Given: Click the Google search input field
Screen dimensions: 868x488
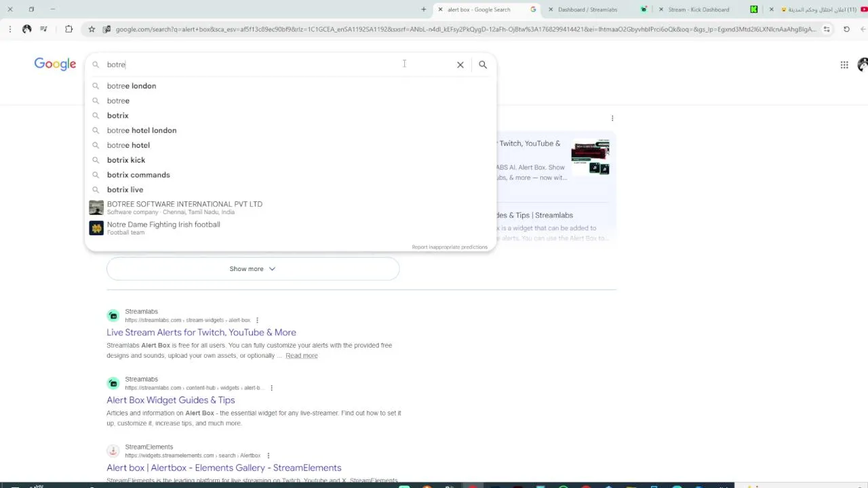Looking at the screenshot, I should [x=278, y=64].
